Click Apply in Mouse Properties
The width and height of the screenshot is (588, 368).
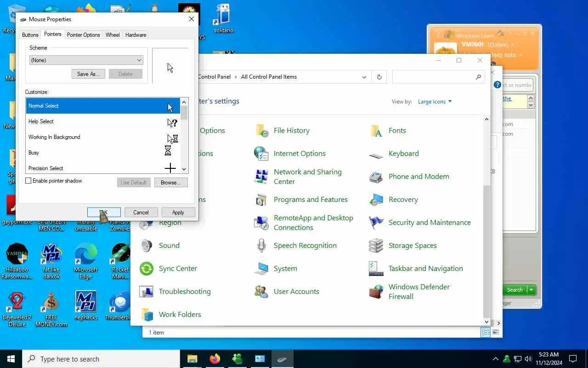pos(178,213)
